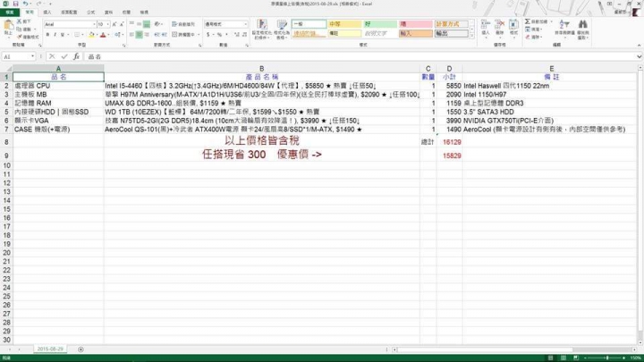Decrease decimal places

click(244, 35)
